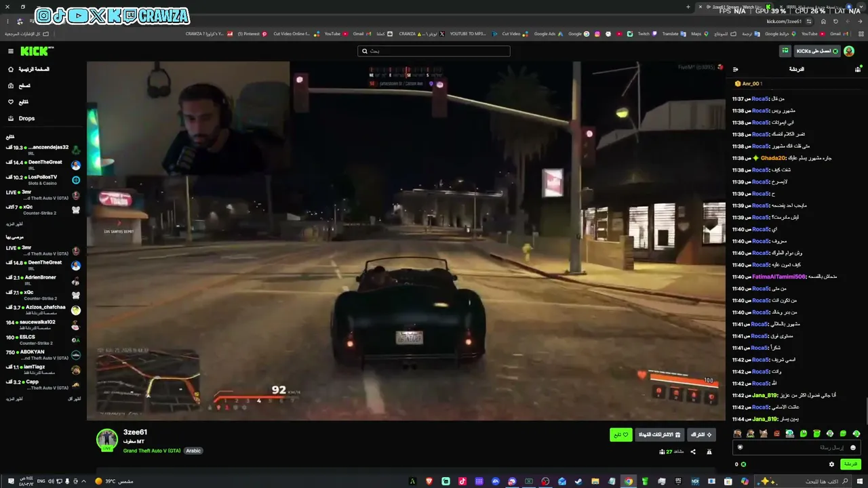Open Translate bookmark in bookmarks bar
This screenshot has height=488, width=868.
click(x=673, y=34)
